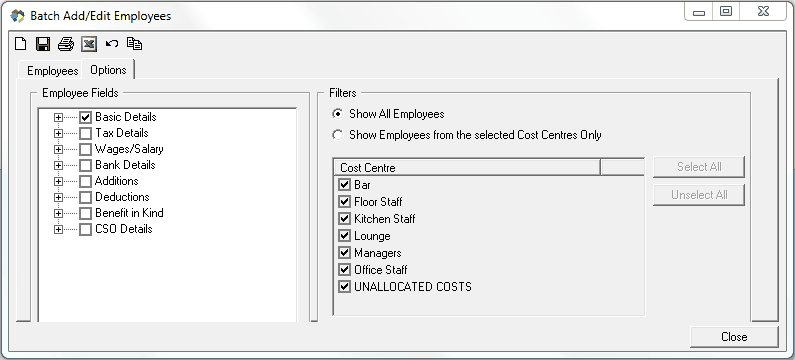Click the Cost Centre column header

[x=467, y=167]
